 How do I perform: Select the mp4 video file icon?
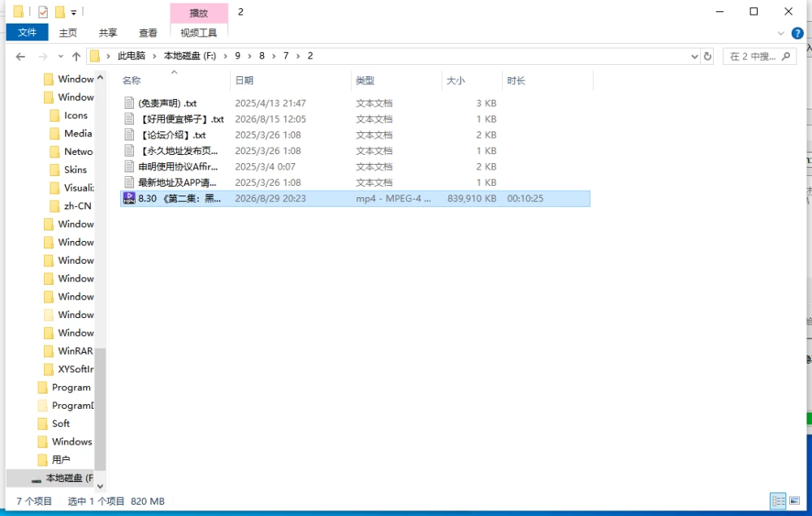pyautogui.click(x=129, y=198)
